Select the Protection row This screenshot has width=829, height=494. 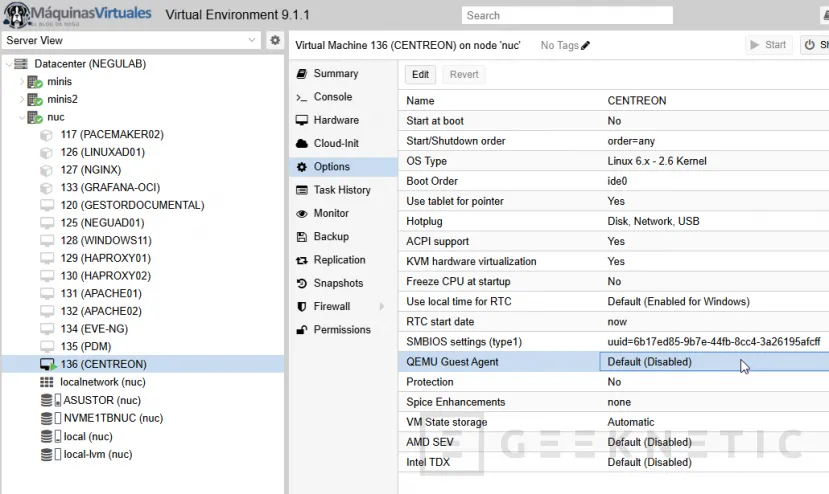pyautogui.click(x=613, y=382)
